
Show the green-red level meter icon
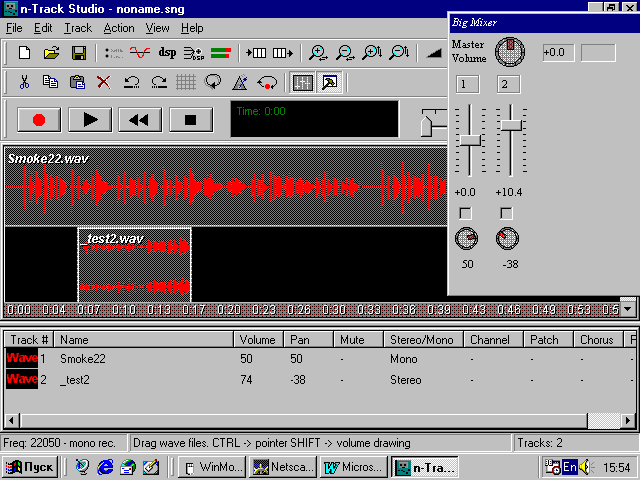click(221, 53)
